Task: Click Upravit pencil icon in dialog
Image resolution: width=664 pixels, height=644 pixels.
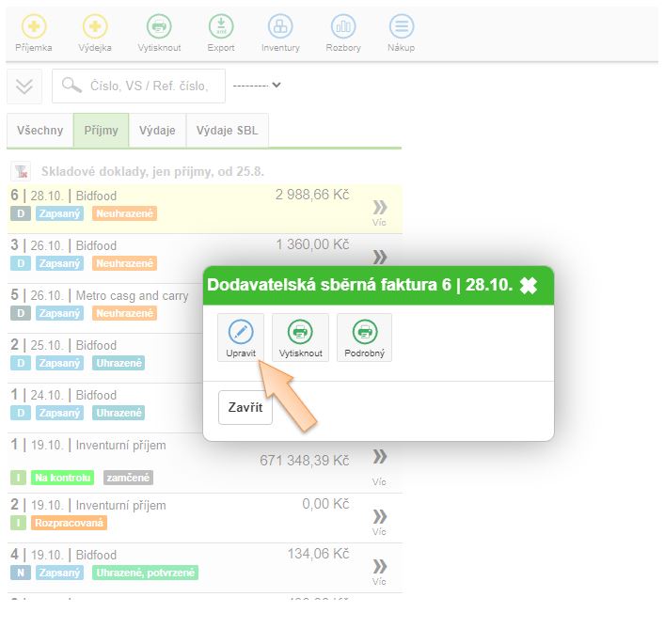Action: [241, 333]
